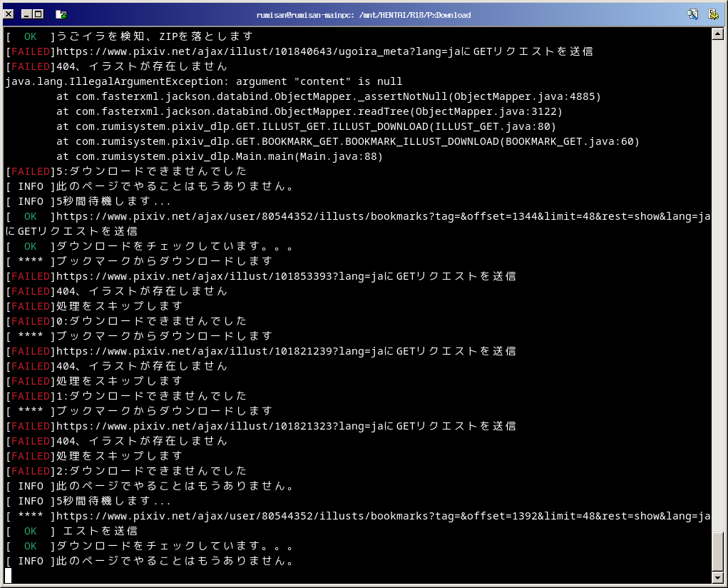Click the bookmarks URL with offset=1392
Screen dimensions: 728x588
tap(383, 516)
